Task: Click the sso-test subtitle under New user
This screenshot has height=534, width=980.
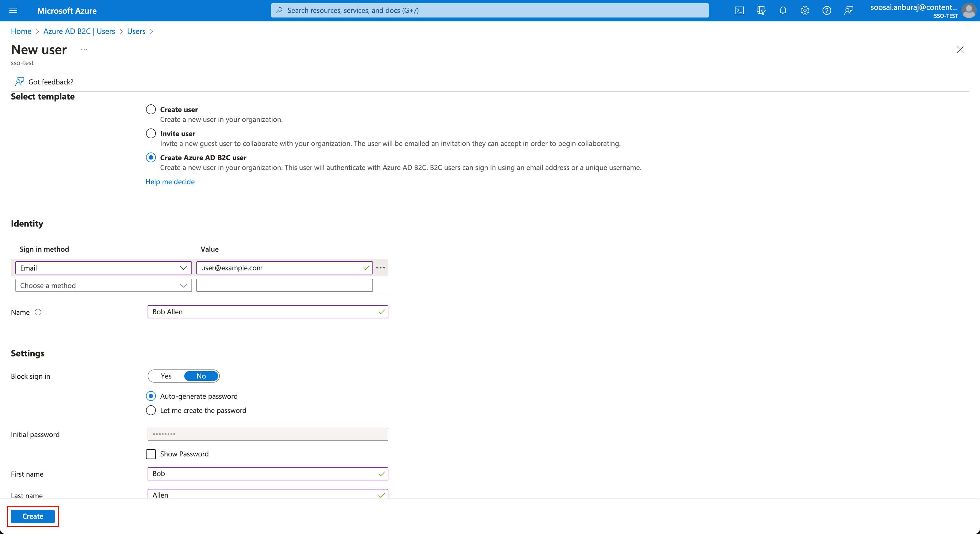Action: (x=22, y=63)
